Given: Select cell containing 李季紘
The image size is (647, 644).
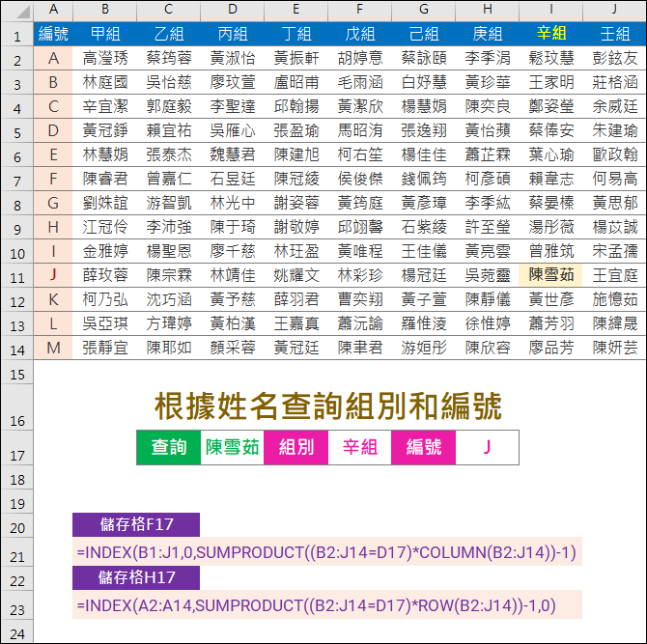Looking at the screenshot, I should point(488,203).
